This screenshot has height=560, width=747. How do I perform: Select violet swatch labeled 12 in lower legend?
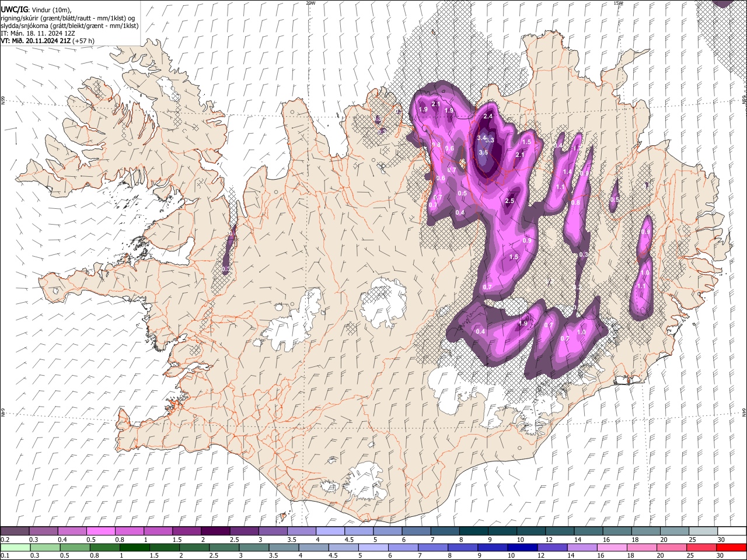(552, 547)
